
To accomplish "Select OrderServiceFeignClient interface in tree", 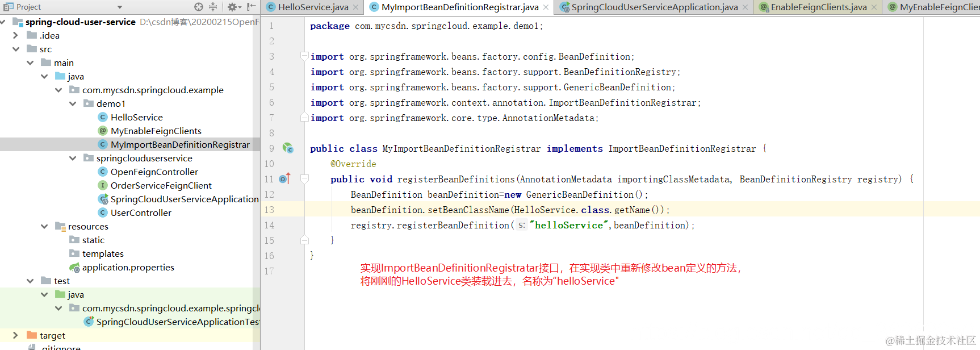I will point(161,185).
